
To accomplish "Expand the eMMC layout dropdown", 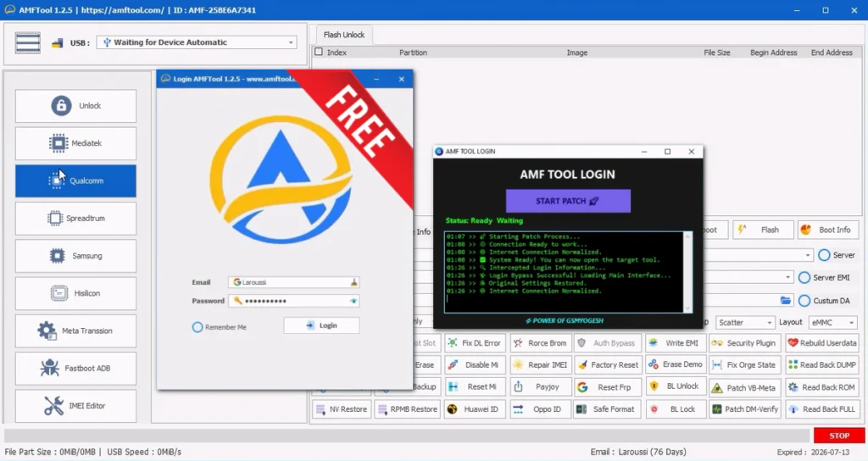I will [x=832, y=323].
